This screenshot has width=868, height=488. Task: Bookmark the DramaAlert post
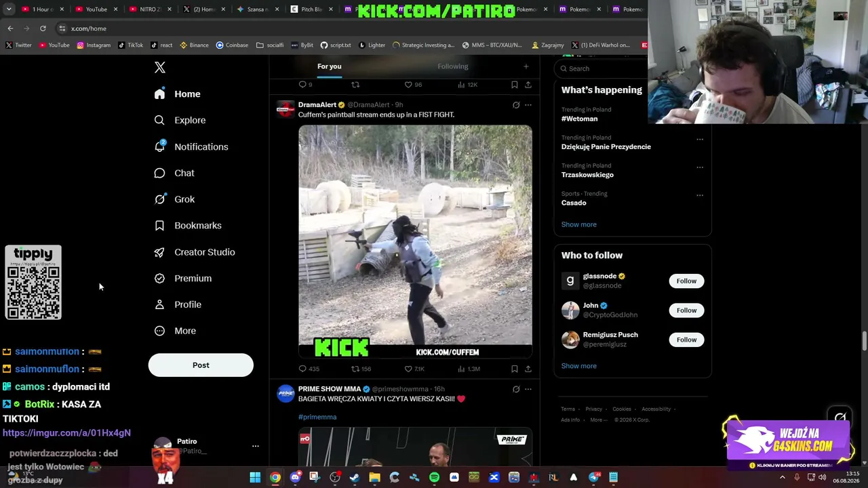[x=515, y=369]
